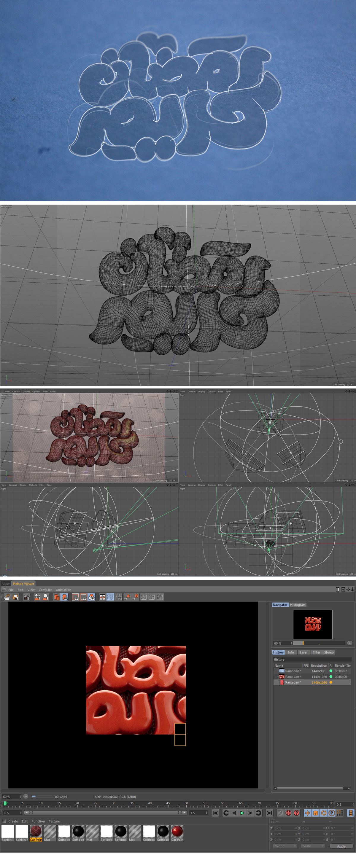Click the previous frame button
The height and width of the screenshot is (868, 356).
tap(234, 813)
